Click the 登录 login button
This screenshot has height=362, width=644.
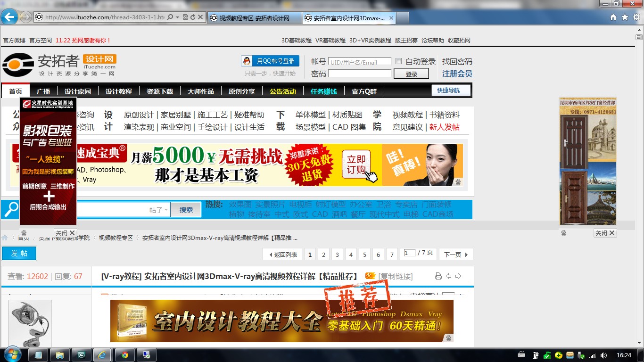pos(411,74)
